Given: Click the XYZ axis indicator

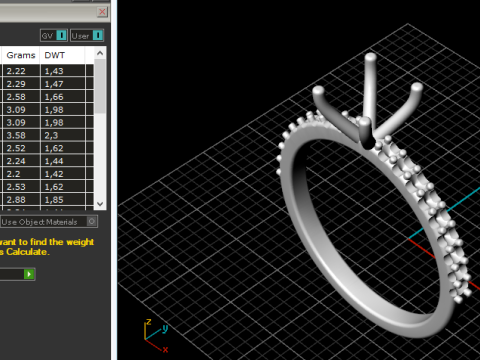Looking at the screenshot, I should coord(156,335).
